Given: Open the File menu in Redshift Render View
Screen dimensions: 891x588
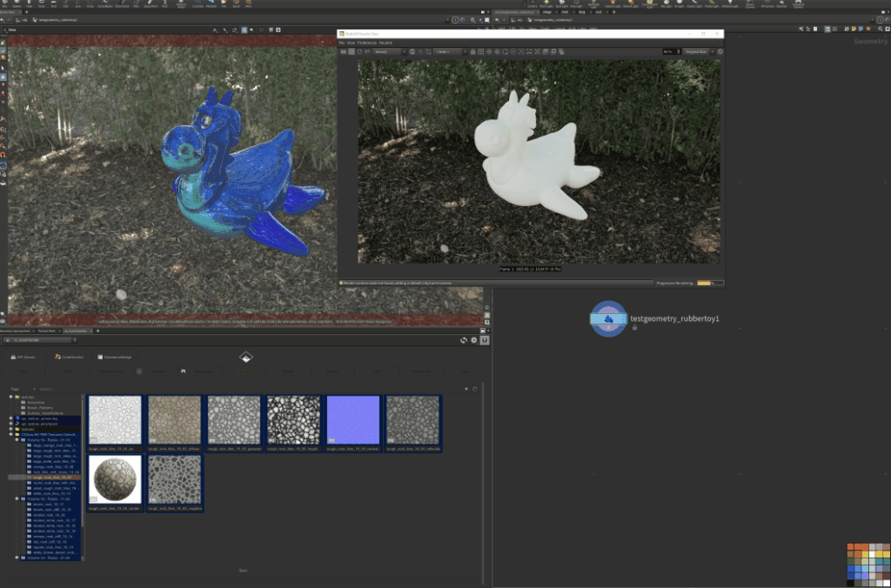Looking at the screenshot, I should [342, 42].
